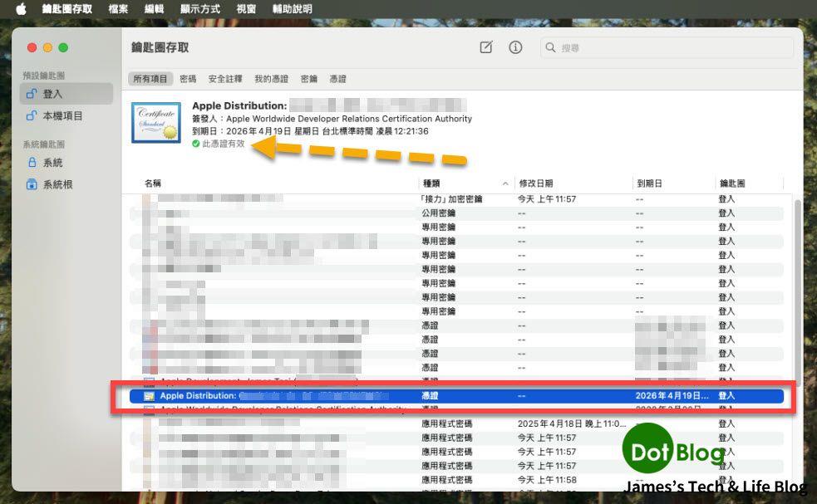Open the 檔案 menu
The image size is (817, 504).
(x=118, y=9)
